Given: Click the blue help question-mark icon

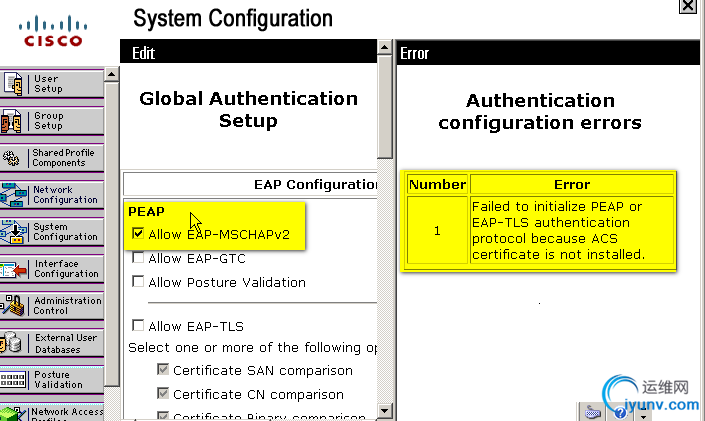Looking at the screenshot, I should pyautogui.click(x=620, y=412).
